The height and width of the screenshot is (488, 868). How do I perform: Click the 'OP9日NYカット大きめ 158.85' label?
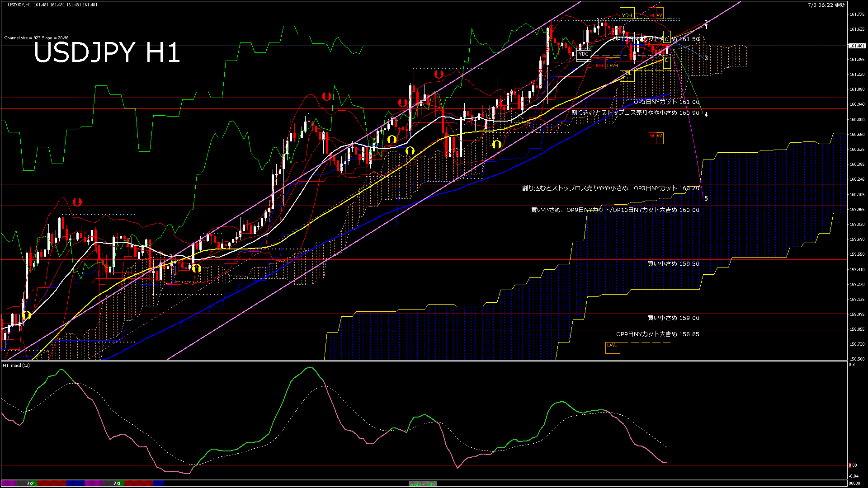(657, 334)
